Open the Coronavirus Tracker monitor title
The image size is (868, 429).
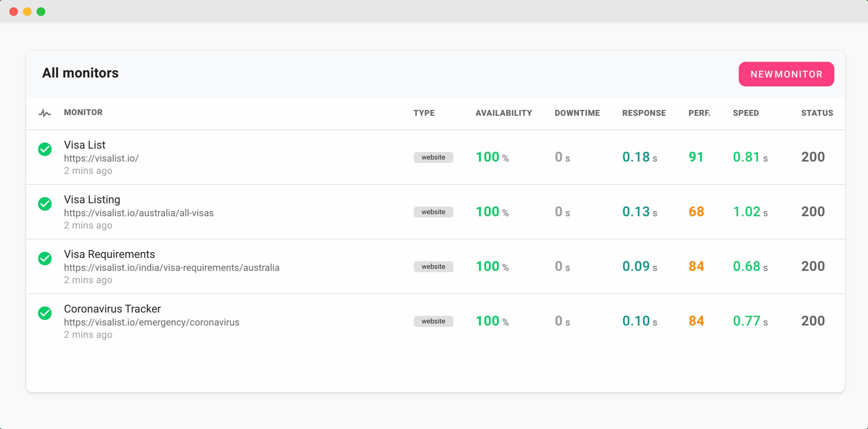point(112,309)
